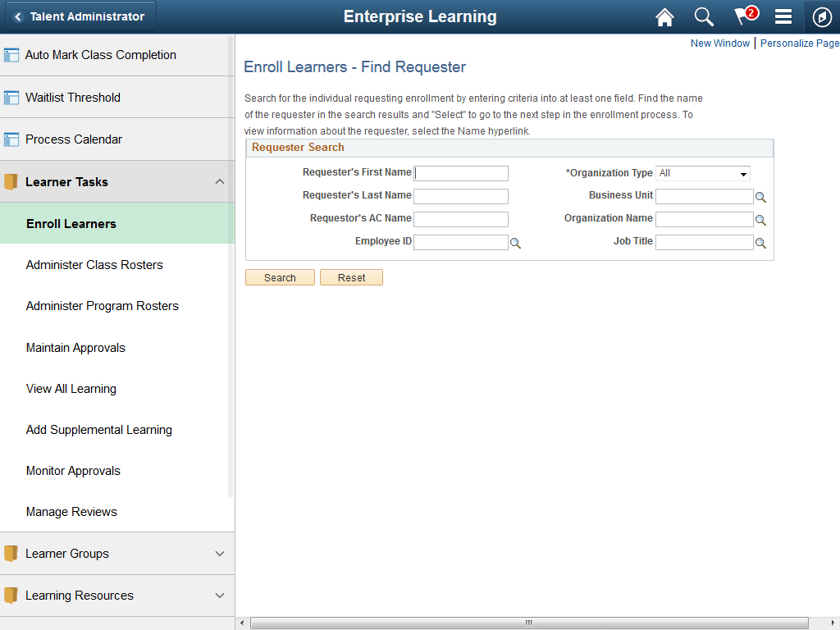
Task: Click the grid icon beside Auto Mark Class Completion
Action: 13,54
